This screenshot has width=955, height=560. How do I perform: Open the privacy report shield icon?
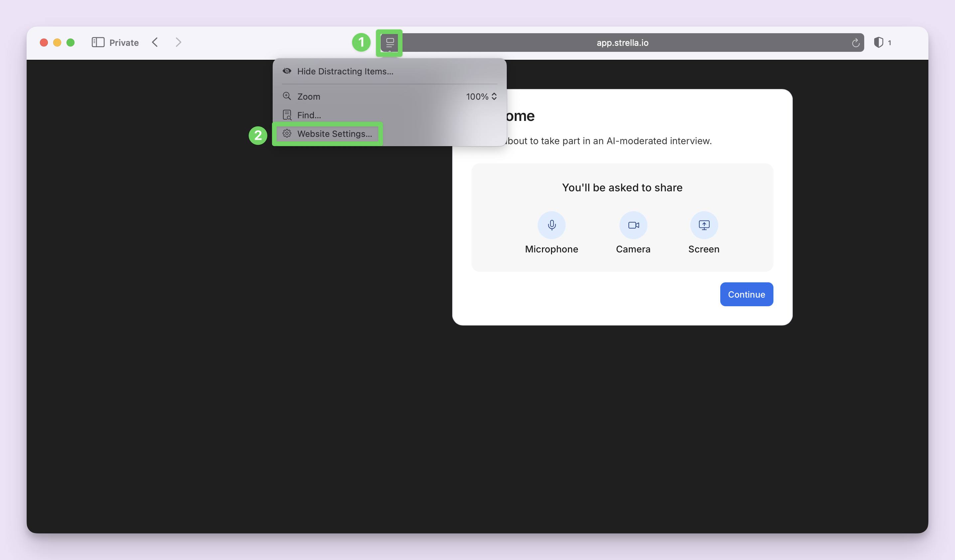878,43
